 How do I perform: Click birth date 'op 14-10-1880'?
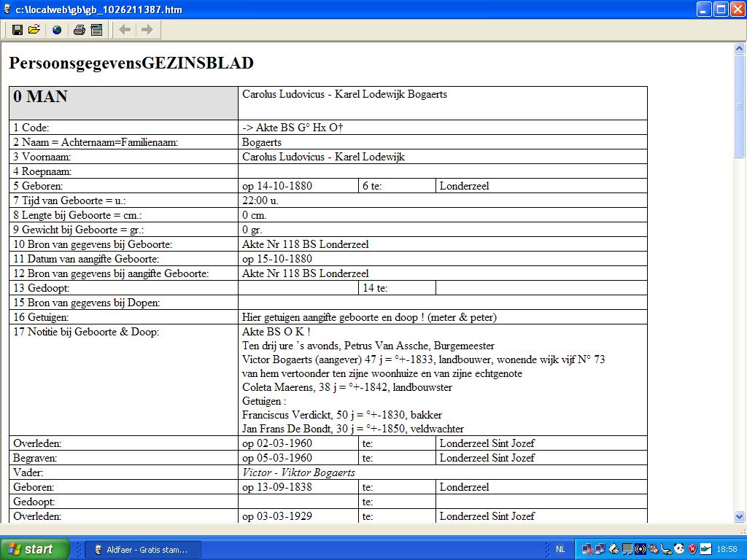click(x=277, y=186)
